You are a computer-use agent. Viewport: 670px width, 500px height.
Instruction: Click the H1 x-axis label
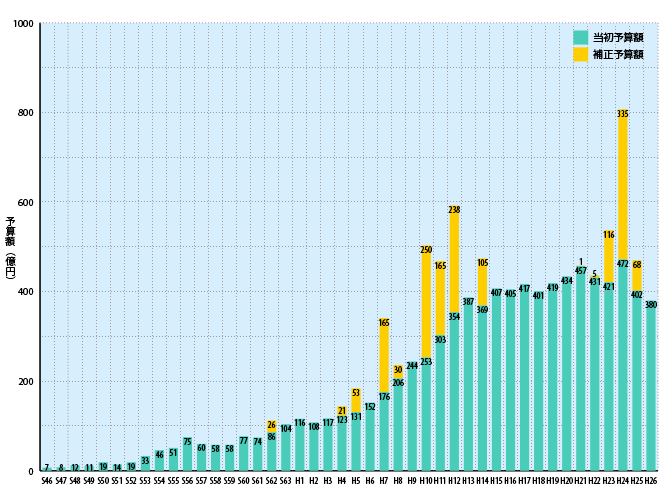(300, 481)
